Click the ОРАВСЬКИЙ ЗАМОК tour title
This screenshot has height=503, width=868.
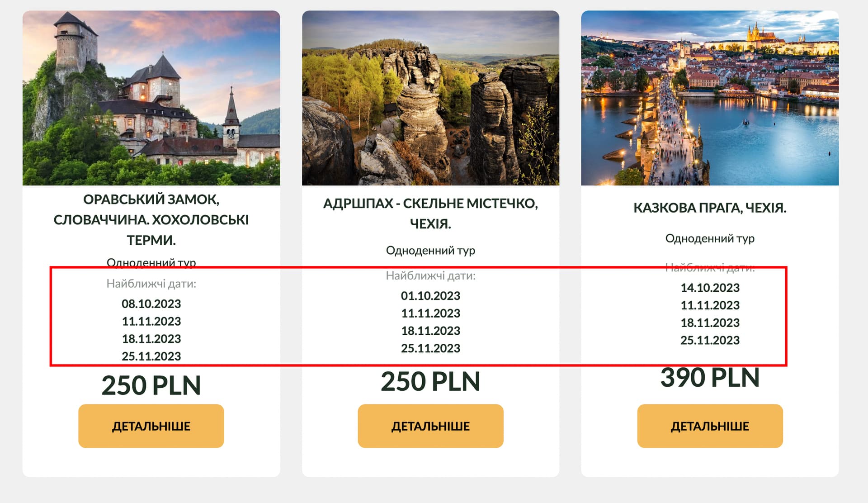click(151, 219)
